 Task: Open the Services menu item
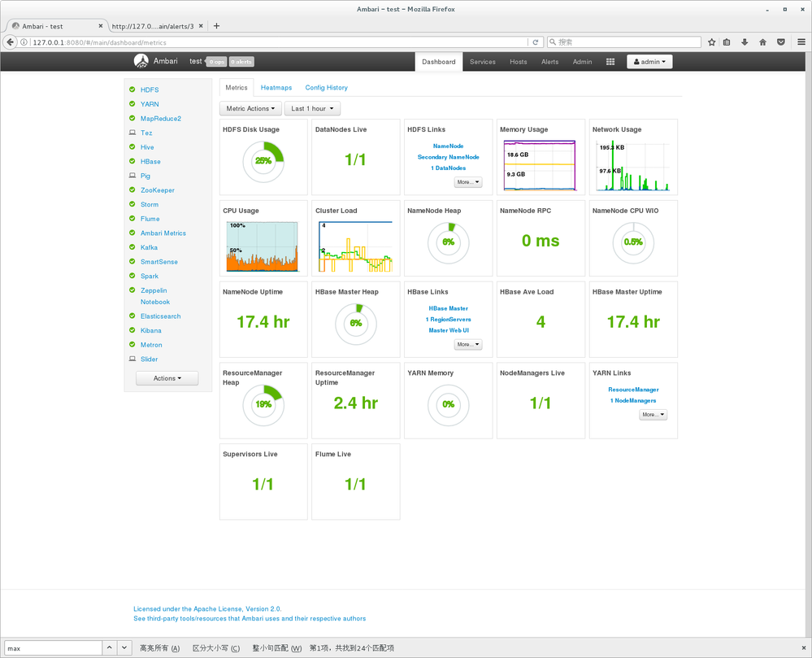pos(482,62)
